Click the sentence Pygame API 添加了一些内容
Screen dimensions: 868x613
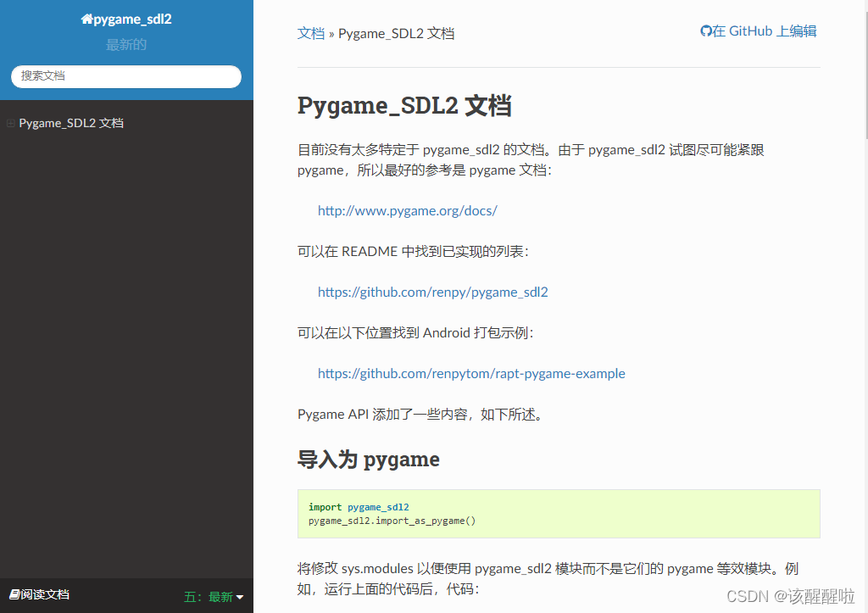[420, 415]
